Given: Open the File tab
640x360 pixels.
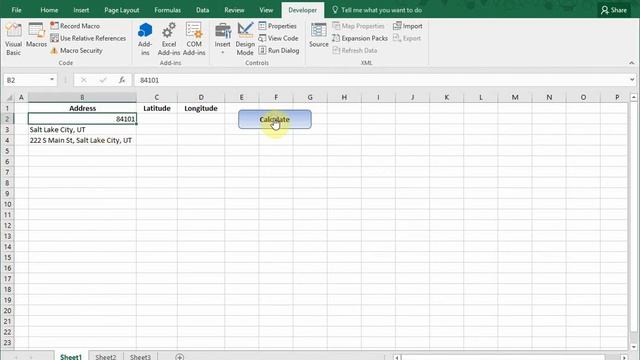Looking at the screenshot, I should [16, 10].
